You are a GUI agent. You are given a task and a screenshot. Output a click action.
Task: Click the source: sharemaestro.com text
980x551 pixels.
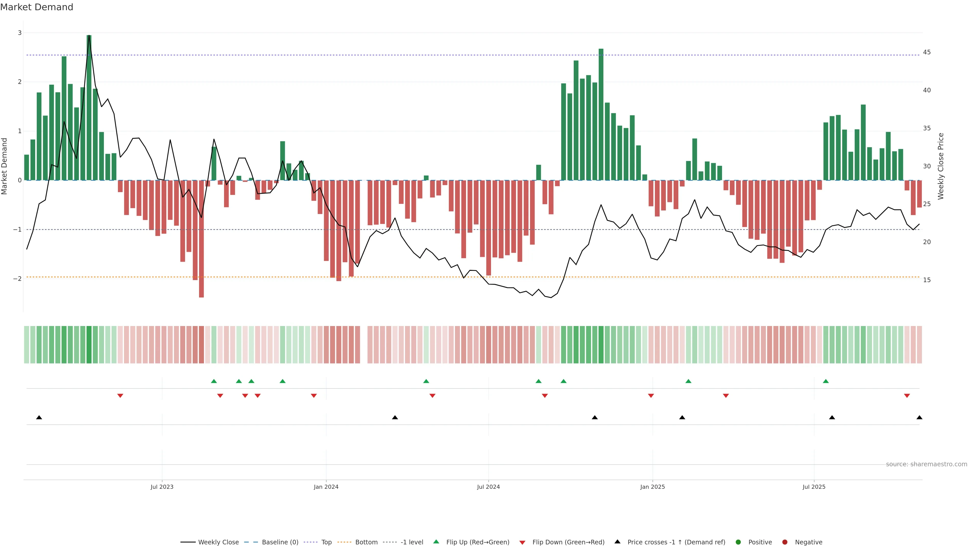coord(926,464)
